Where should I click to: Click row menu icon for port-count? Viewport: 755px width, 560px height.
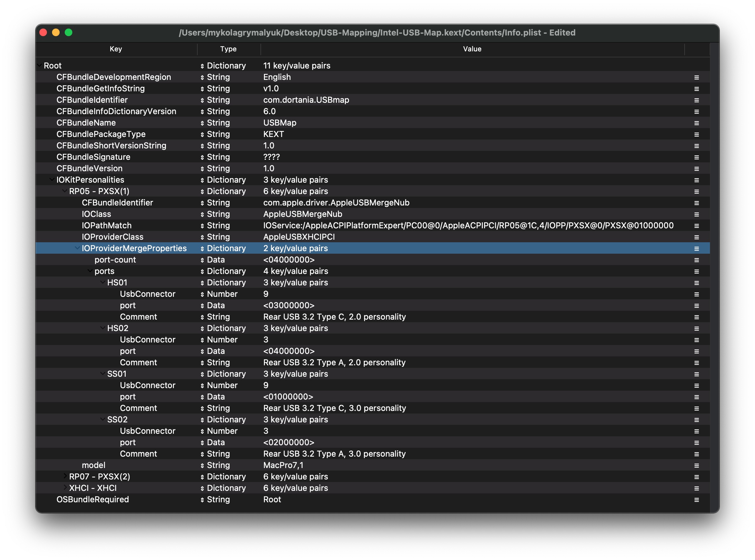point(696,260)
